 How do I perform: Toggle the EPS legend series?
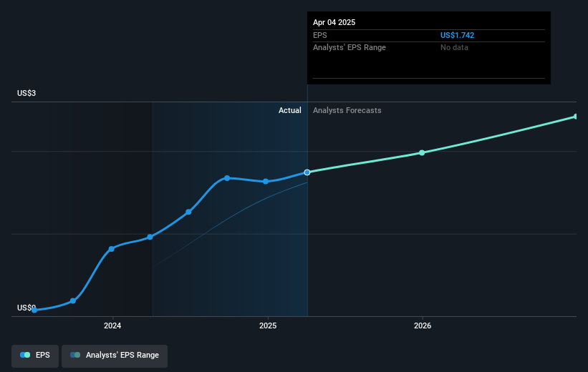click(x=35, y=355)
